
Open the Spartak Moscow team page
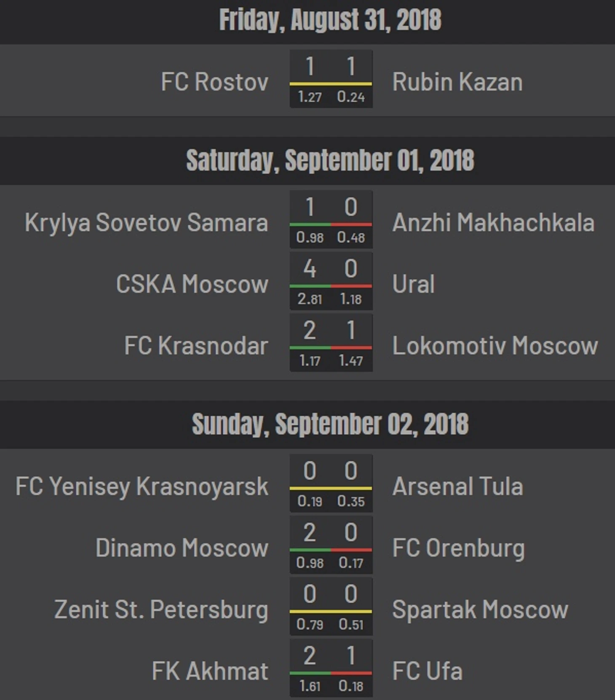[x=480, y=609]
